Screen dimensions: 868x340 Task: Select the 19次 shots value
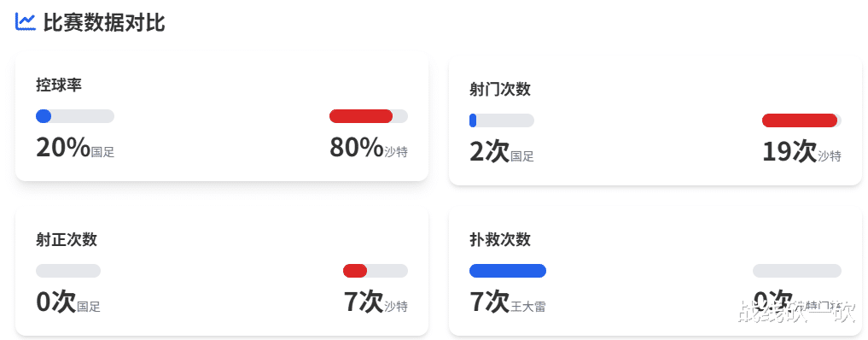790,152
